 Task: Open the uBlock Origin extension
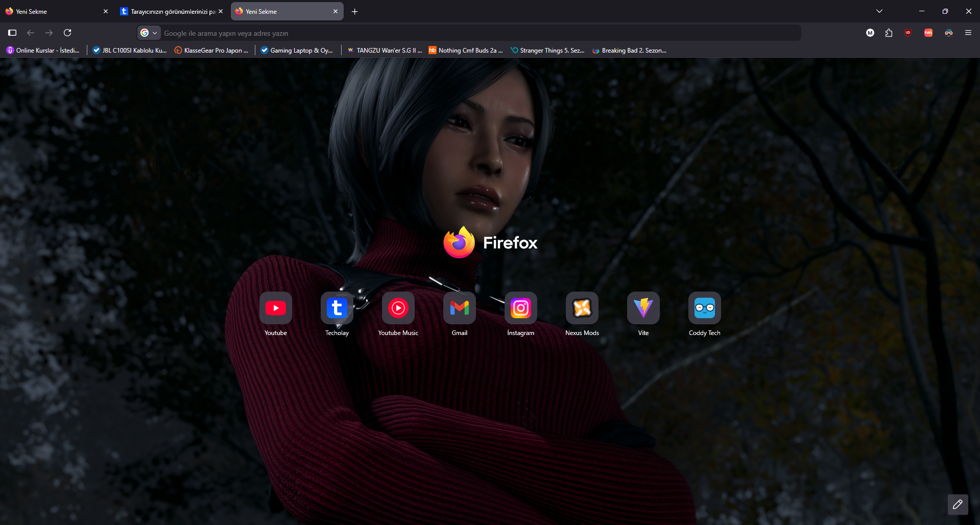[908, 33]
